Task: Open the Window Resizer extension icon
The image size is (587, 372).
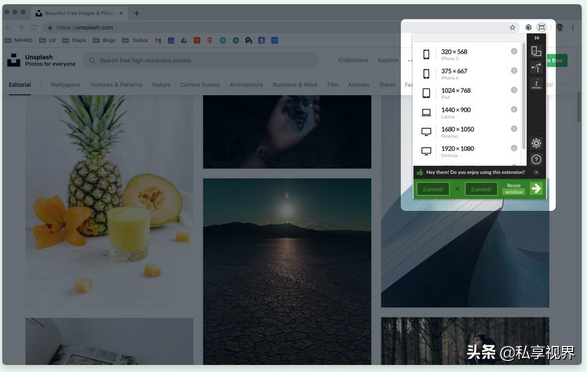Action: coord(541,27)
